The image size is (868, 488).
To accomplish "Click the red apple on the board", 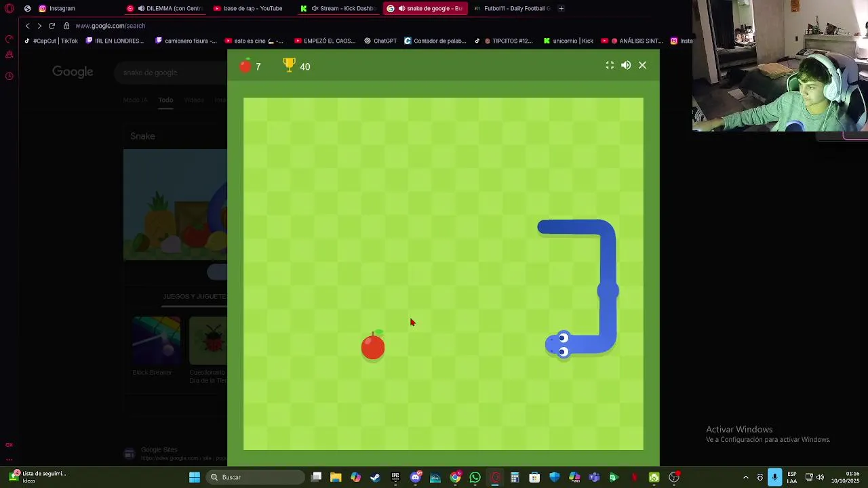I will [x=373, y=345].
